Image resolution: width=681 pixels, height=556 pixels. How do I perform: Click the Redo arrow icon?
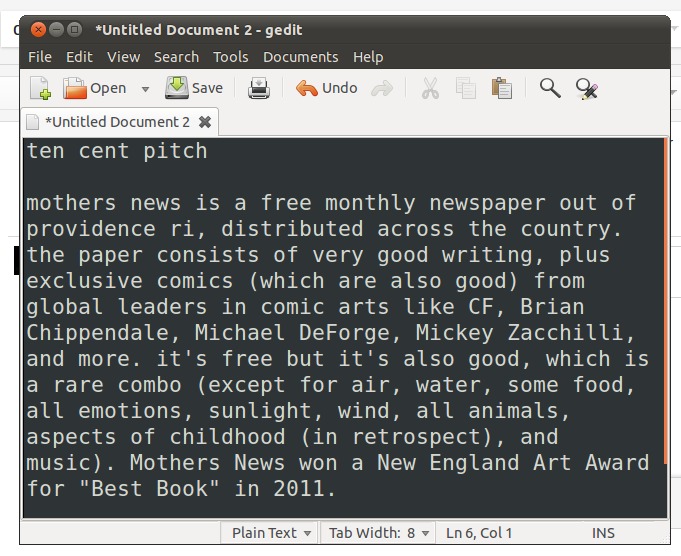point(382,89)
